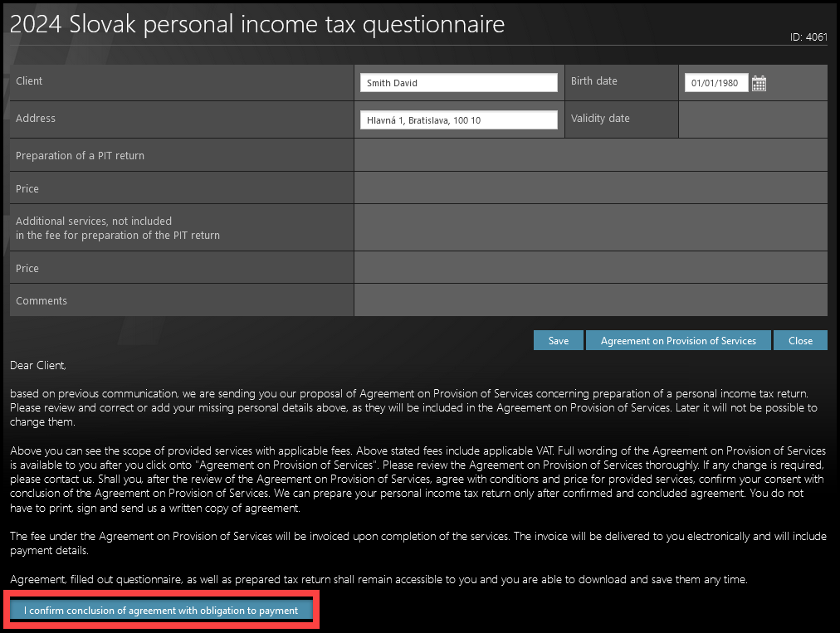Image resolution: width=840 pixels, height=633 pixels.
Task: Click the Birth date text field
Action: [x=715, y=83]
